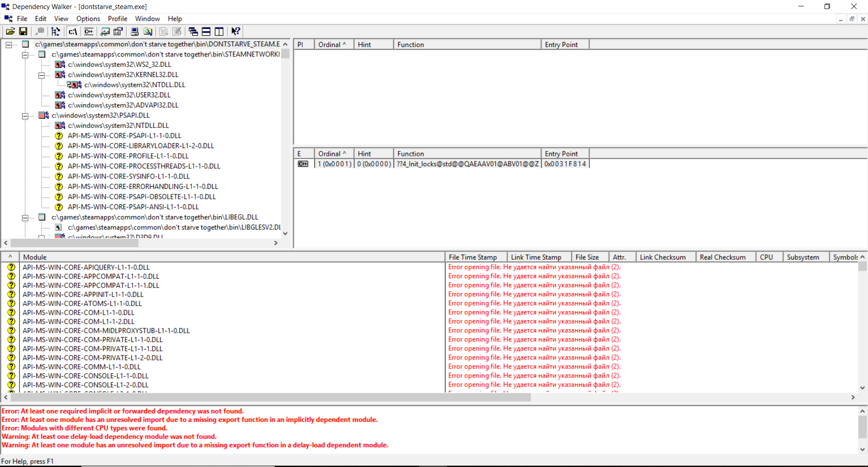Screen dimensions: 868x467
Task: Click the Context Help arrow-question icon
Action: 236,31
